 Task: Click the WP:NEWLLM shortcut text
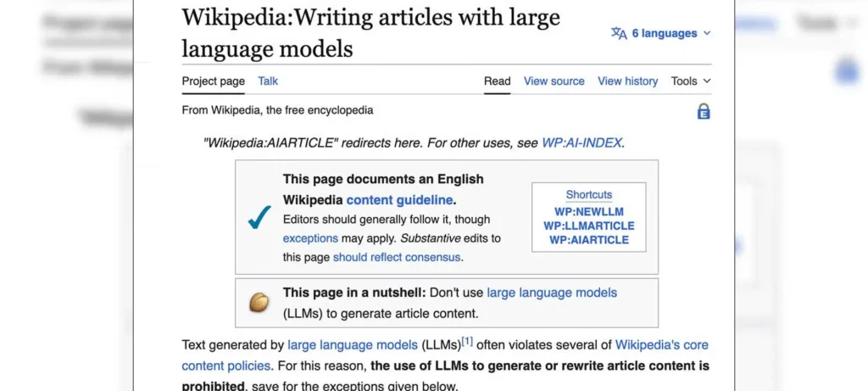point(588,211)
